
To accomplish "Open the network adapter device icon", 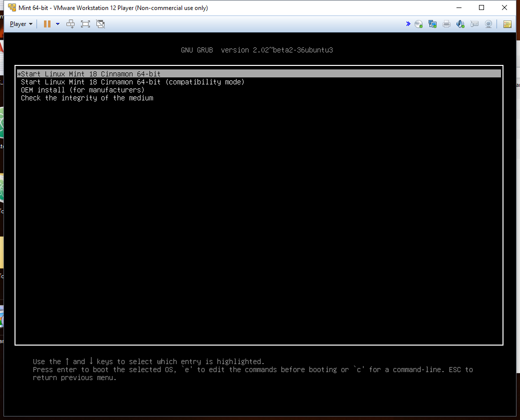I will click(432, 24).
